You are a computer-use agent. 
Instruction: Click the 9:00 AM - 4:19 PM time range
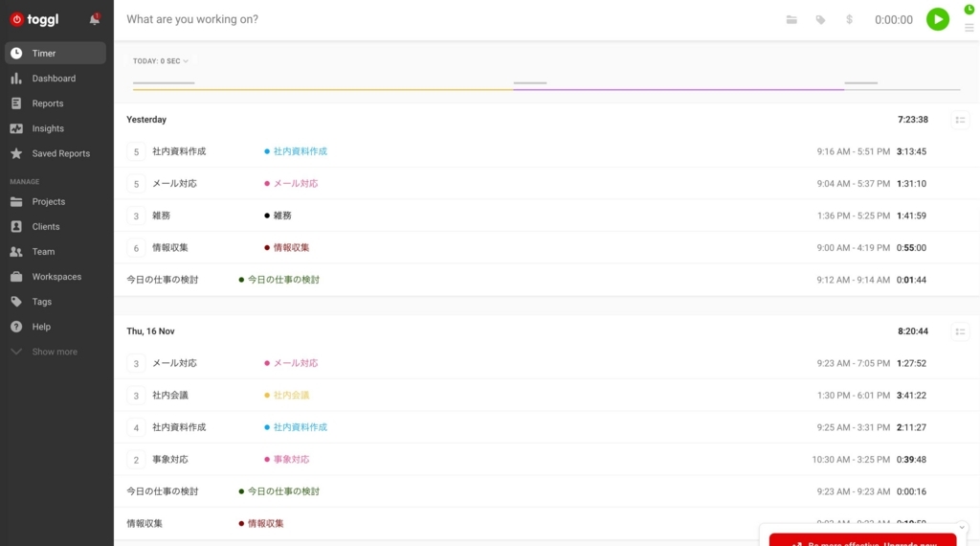853,248
